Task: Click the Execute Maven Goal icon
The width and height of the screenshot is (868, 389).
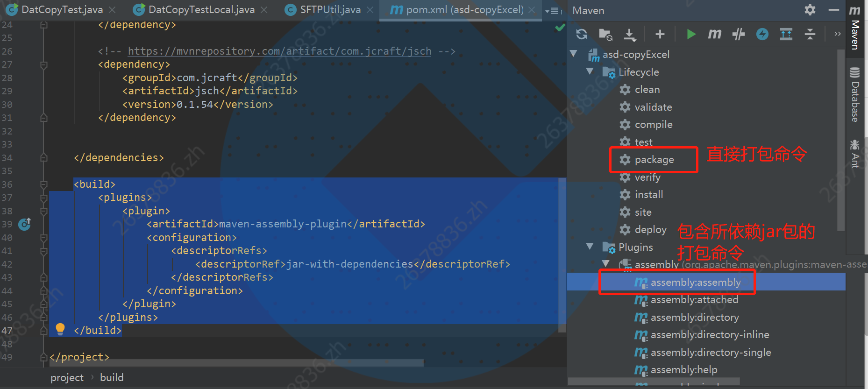Action: (715, 34)
